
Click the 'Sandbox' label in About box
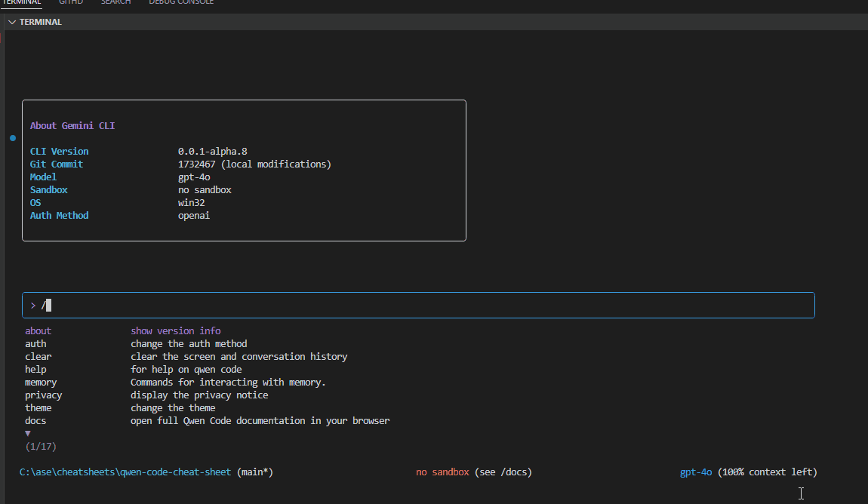click(x=49, y=190)
